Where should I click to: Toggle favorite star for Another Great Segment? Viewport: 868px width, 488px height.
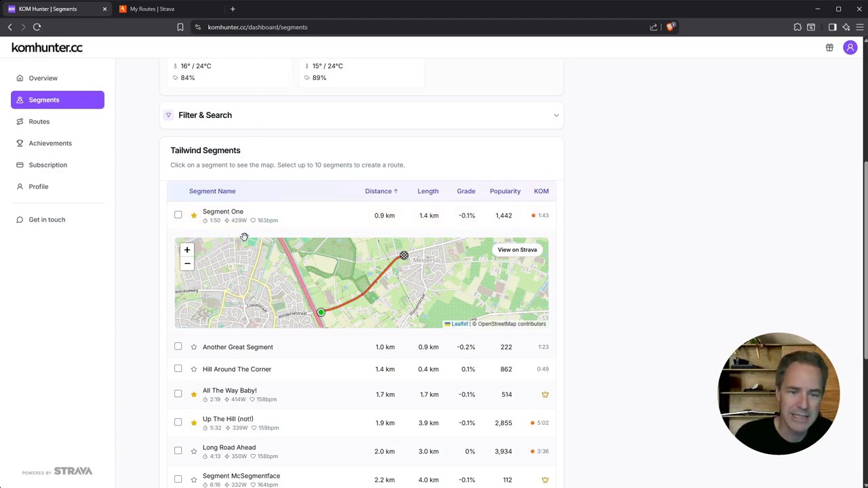194,347
